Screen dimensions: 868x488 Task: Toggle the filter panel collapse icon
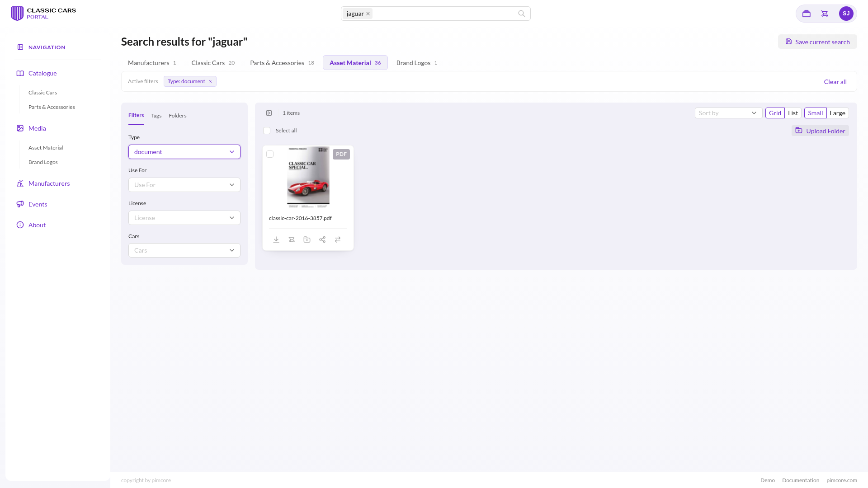tap(269, 113)
